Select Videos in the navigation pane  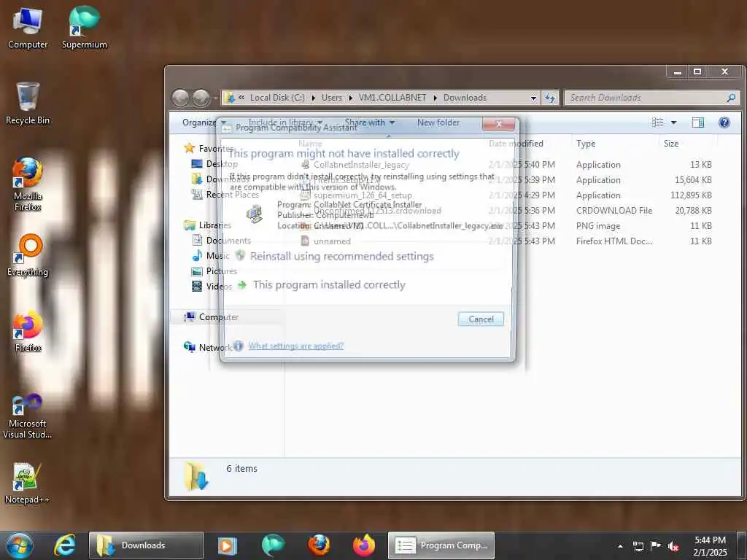(212, 286)
